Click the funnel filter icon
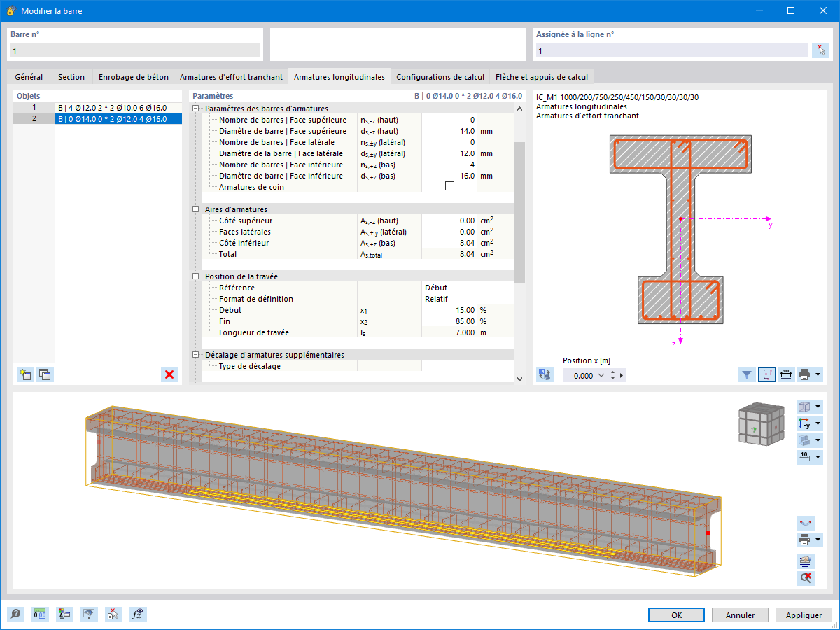Image resolution: width=840 pixels, height=630 pixels. [747, 374]
